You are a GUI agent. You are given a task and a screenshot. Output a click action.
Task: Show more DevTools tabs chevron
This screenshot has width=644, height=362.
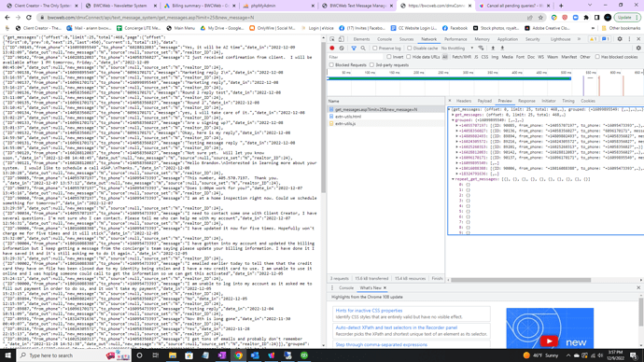click(x=579, y=39)
